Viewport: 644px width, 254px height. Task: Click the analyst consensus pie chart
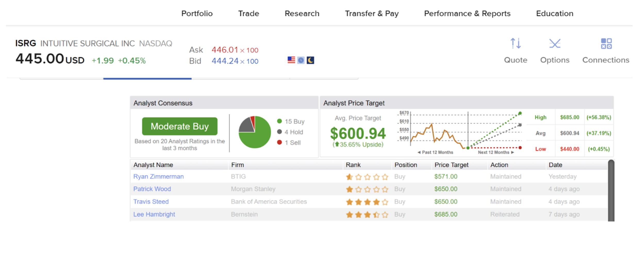pyautogui.click(x=254, y=132)
